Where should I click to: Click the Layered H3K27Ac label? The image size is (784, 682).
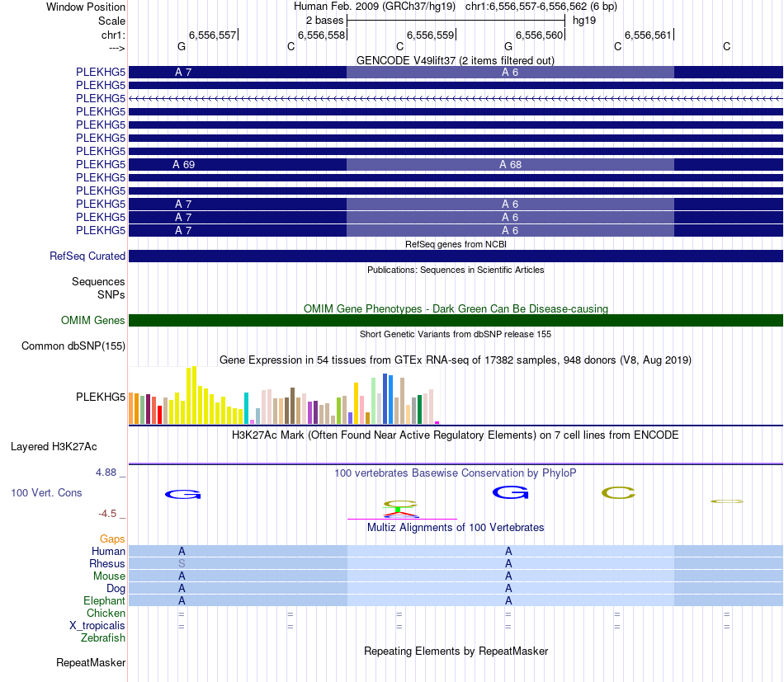tap(54, 447)
